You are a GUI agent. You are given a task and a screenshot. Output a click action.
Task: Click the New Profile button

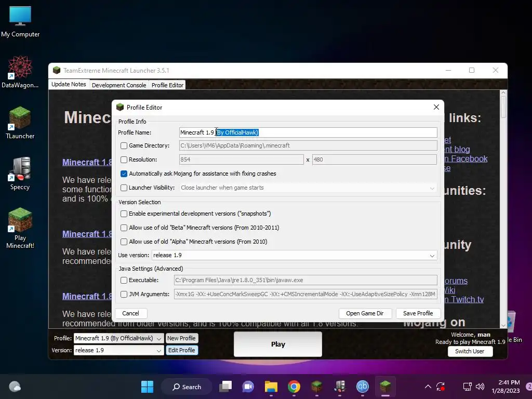coord(181,338)
